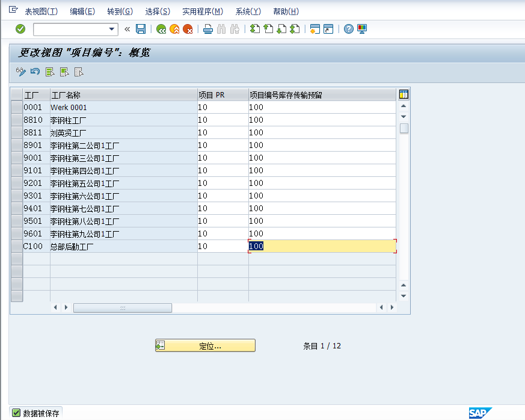Screen dimensions: 525x420
Task: Click reservation field 100 for plant 9601
Action: tap(322, 234)
